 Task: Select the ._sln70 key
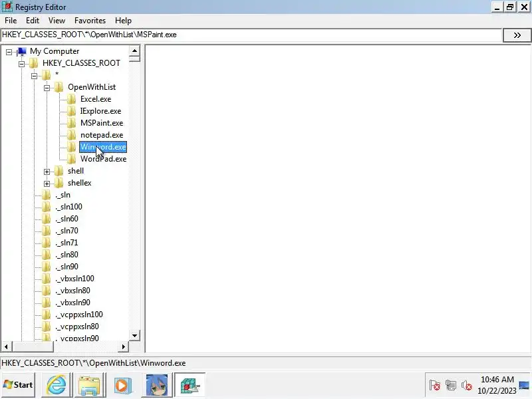click(x=66, y=231)
